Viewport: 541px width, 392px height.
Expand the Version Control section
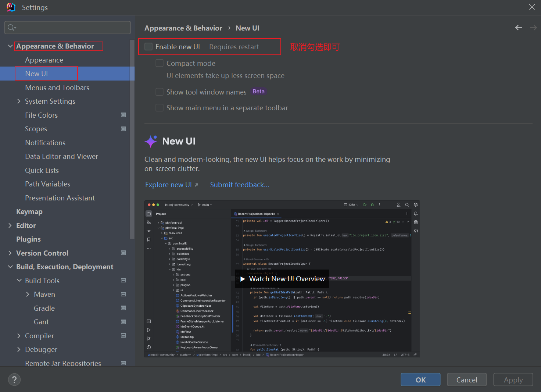pyautogui.click(x=10, y=253)
